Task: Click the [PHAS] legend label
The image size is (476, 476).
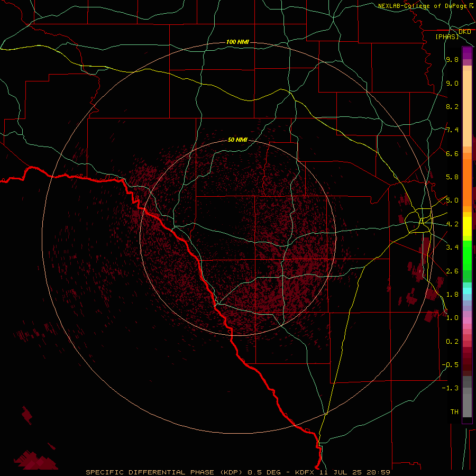Action: [x=447, y=36]
